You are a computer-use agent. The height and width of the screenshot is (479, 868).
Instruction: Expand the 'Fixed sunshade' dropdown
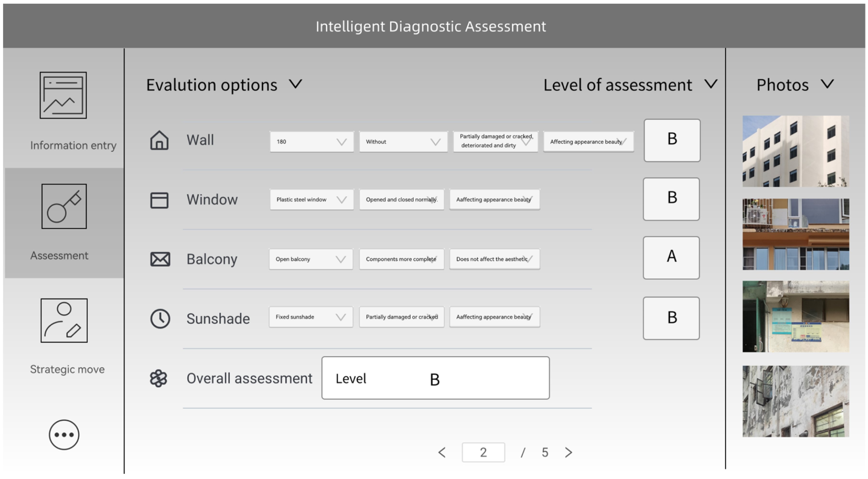311,317
